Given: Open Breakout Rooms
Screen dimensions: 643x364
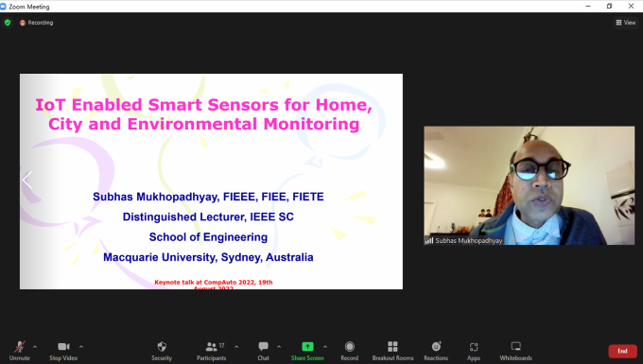Looking at the screenshot, I should 392,351.
